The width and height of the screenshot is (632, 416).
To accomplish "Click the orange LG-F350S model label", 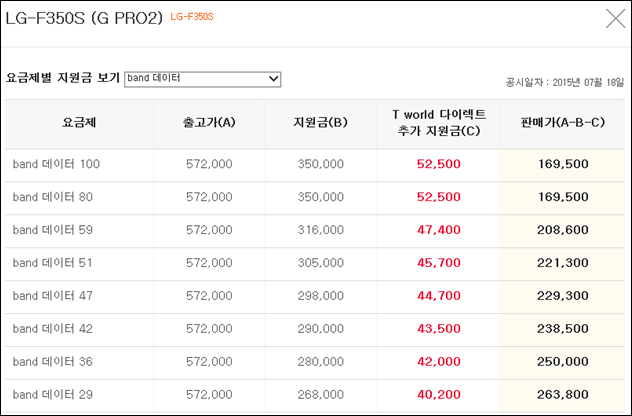I will pyautogui.click(x=192, y=17).
